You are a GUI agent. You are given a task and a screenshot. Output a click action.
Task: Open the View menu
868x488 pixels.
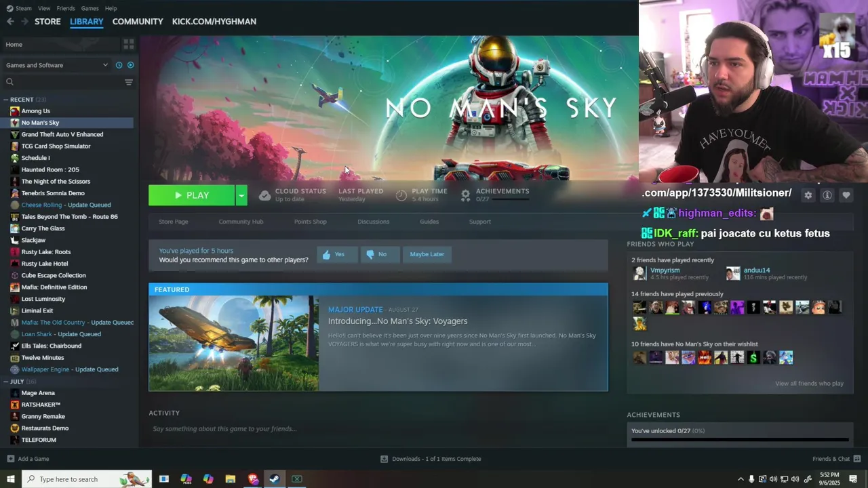(44, 8)
